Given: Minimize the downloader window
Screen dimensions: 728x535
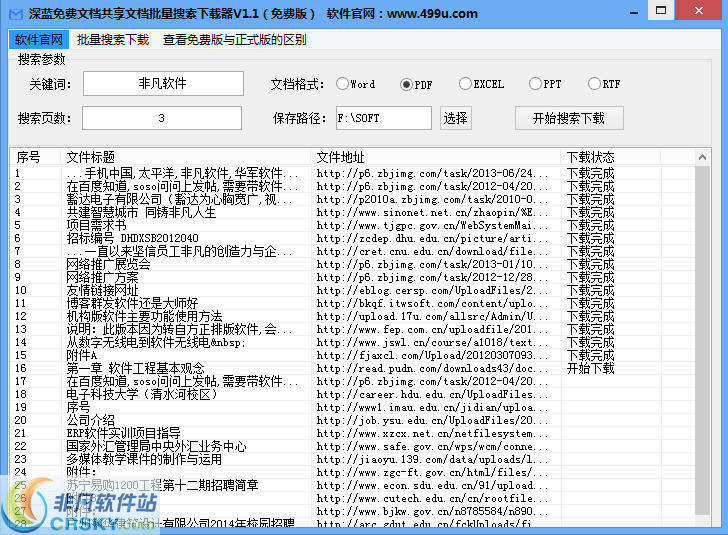Looking at the screenshot, I should 634,11.
